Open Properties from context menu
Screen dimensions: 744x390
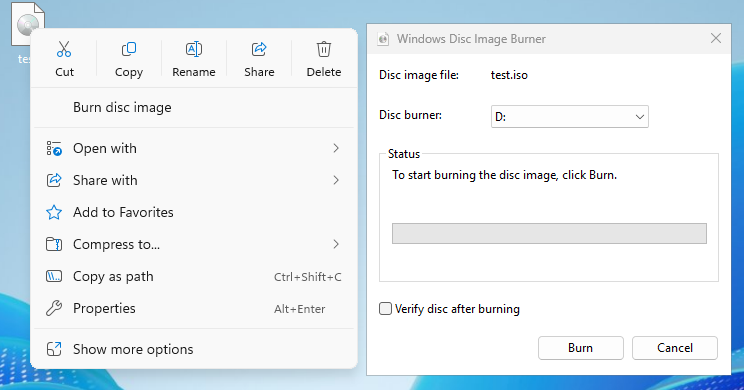pyautogui.click(x=194, y=308)
